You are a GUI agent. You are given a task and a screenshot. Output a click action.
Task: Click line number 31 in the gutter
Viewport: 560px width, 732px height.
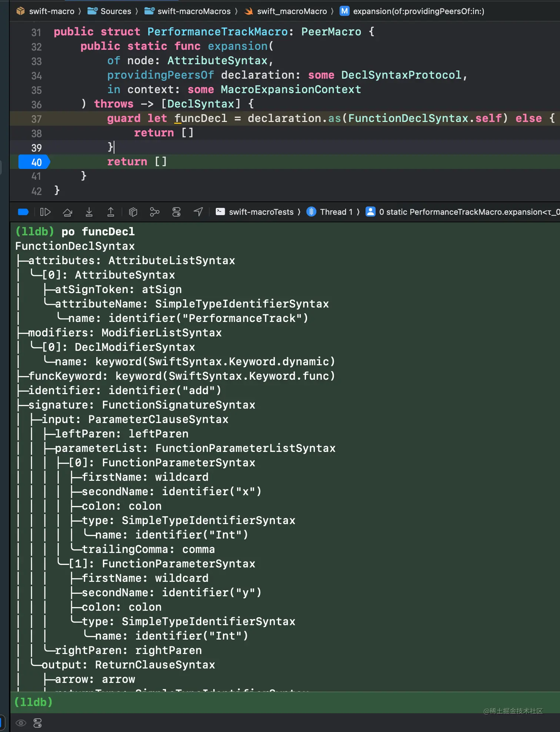coord(36,33)
